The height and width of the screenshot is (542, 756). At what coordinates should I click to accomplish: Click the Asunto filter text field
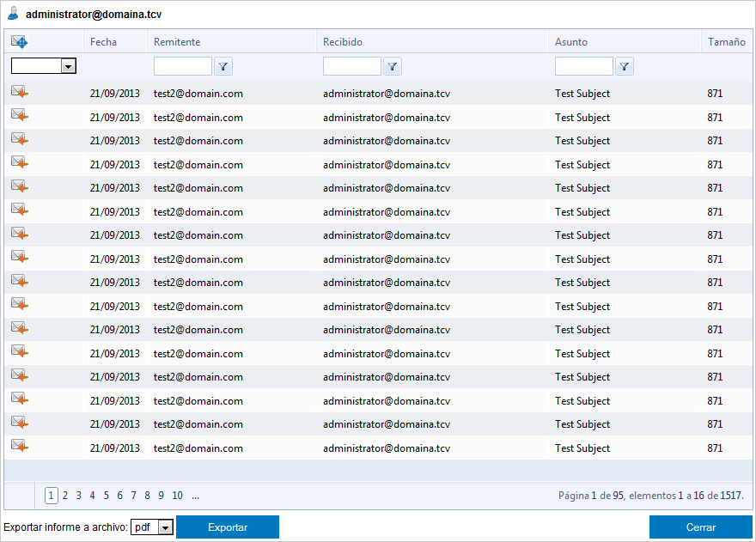(x=583, y=66)
